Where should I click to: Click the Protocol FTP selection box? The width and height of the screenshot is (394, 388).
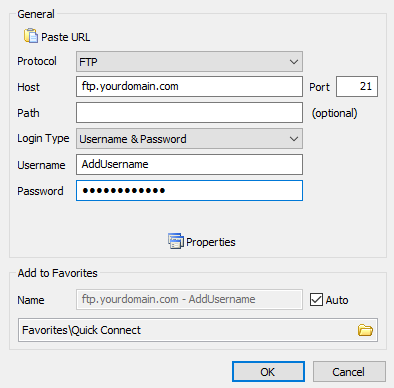point(189,62)
